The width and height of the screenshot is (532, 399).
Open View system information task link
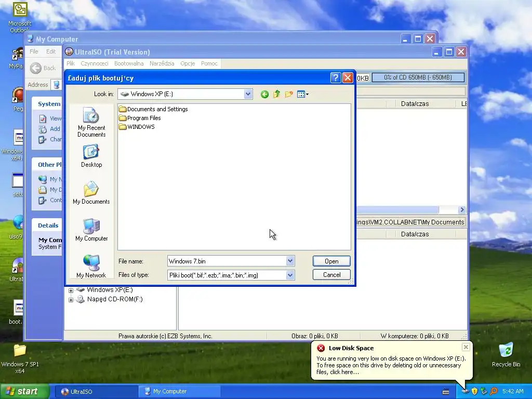(x=50, y=118)
